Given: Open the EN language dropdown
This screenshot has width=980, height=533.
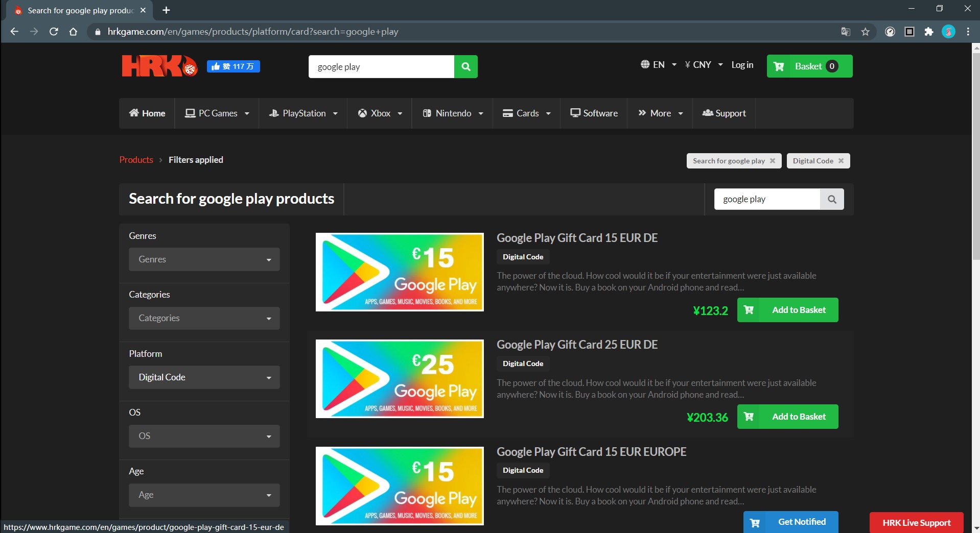Looking at the screenshot, I should coord(659,65).
